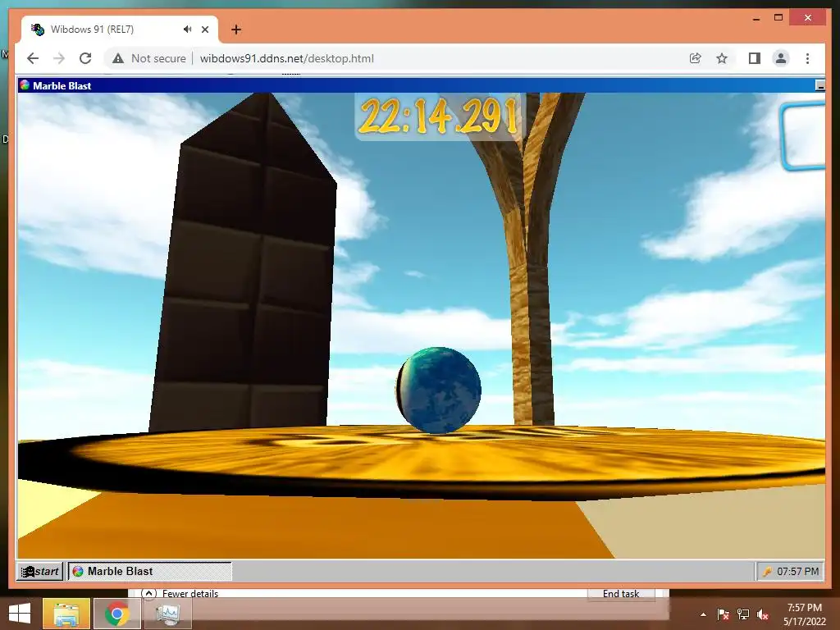Open the Windows Start button

[20, 614]
